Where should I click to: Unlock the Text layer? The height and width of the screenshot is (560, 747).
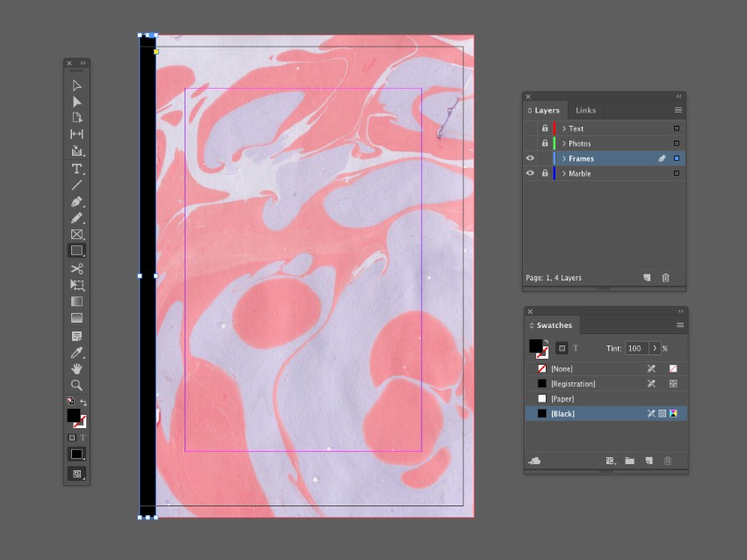pos(545,128)
